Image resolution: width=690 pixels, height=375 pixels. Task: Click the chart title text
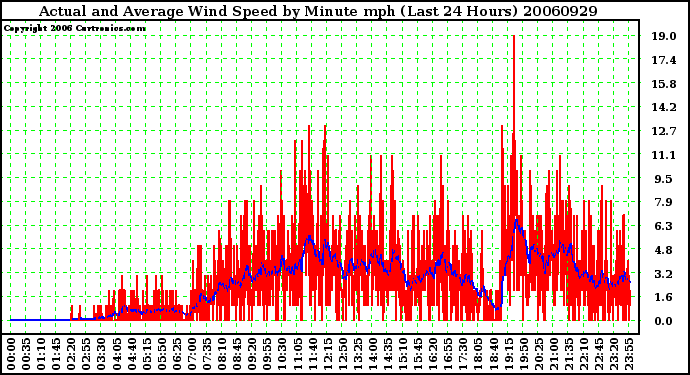point(318,11)
